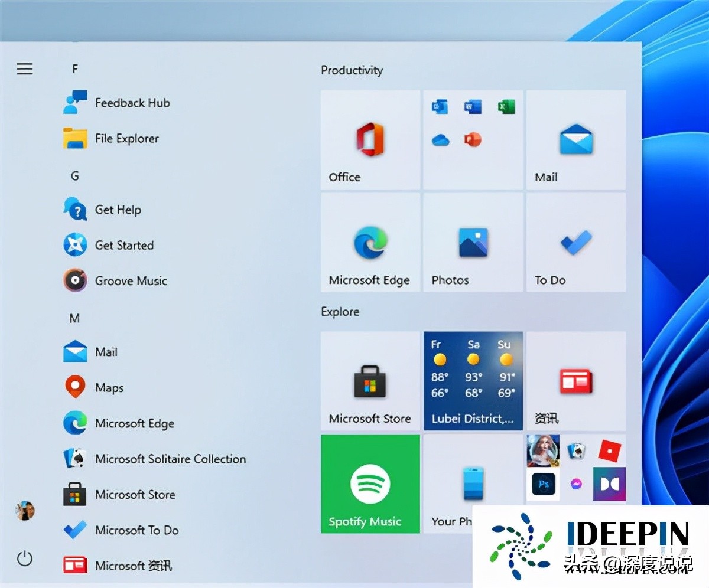Open the Office tile

[370, 139]
